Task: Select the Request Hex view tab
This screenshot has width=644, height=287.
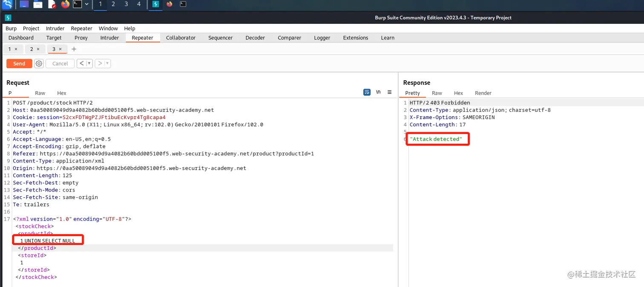Action: click(62, 93)
